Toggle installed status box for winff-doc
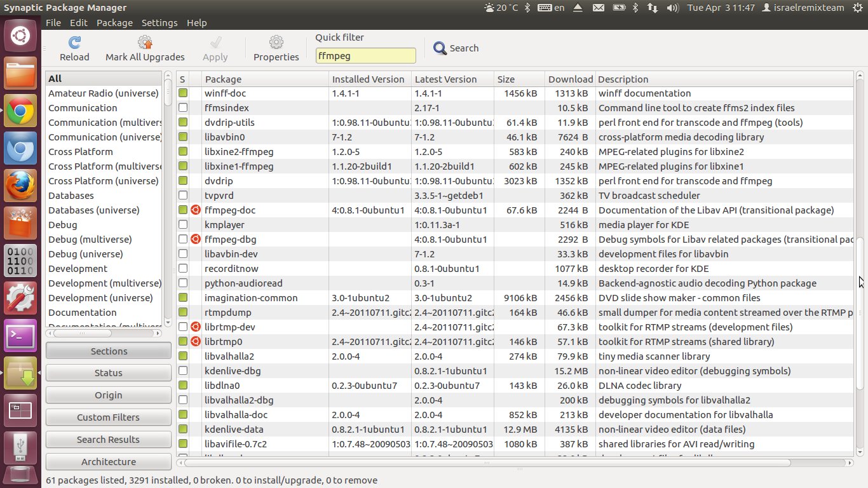This screenshot has width=868, height=488. pyautogui.click(x=183, y=93)
